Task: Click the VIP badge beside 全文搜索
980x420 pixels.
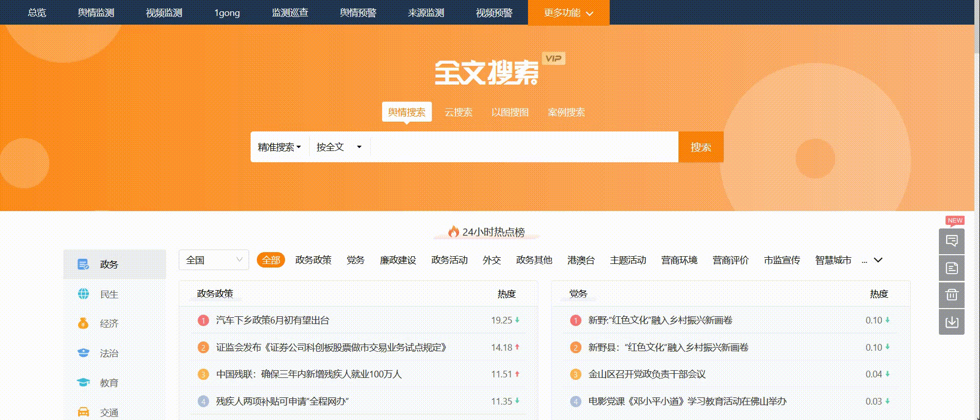Action: (554, 59)
